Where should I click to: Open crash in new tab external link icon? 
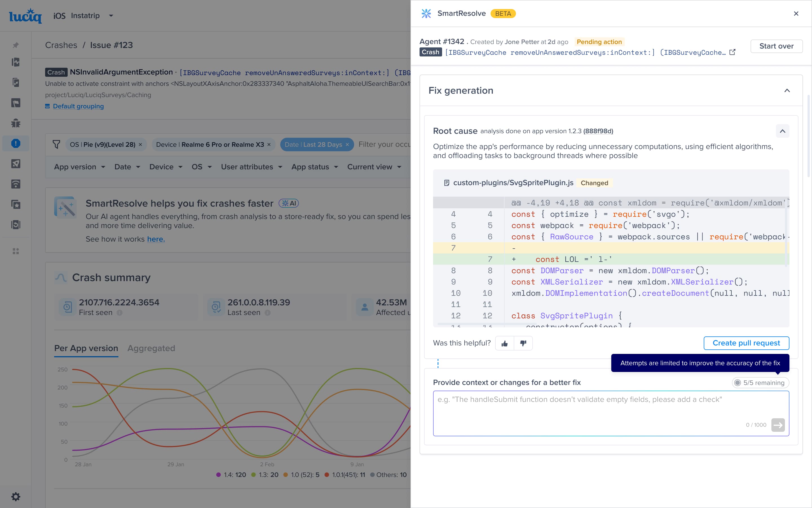(x=732, y=52)
